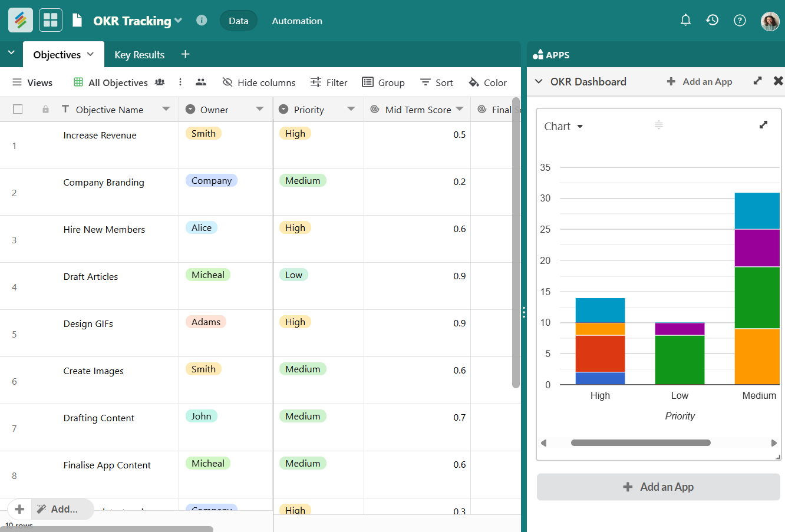Click the collaborators icon after All Objectives
The height and width of the screenshot is (532, 785).
(x=160, y=82)
